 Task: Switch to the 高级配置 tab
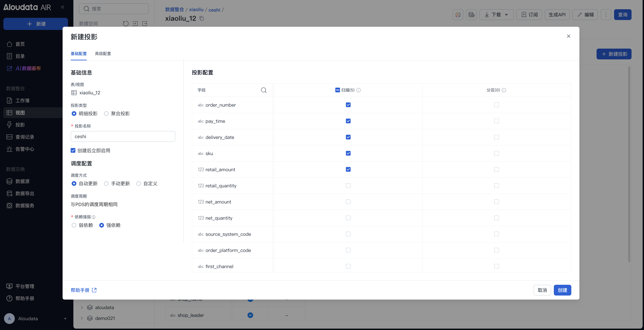pos(103,53)
